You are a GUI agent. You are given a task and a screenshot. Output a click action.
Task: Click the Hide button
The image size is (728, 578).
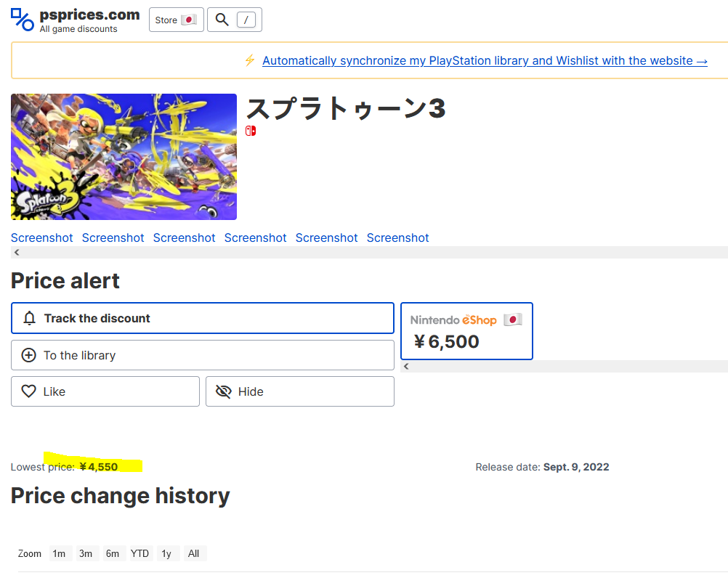[x=300, y=391]
